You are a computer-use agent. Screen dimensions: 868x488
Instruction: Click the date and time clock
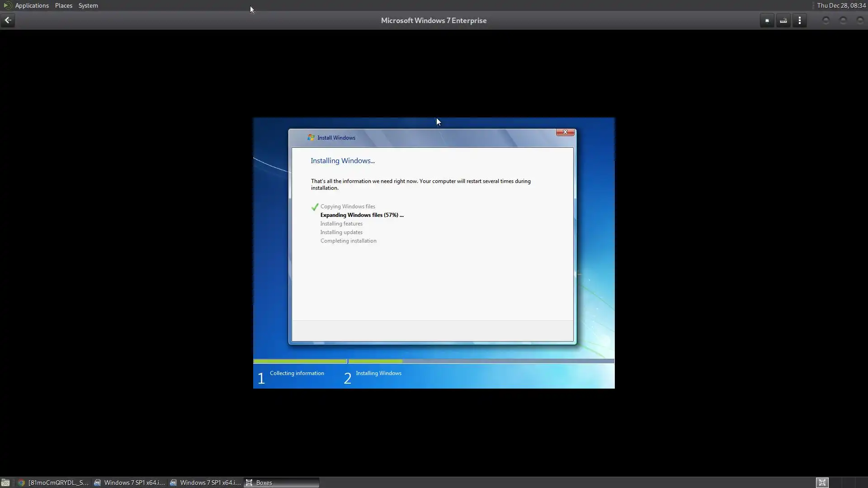click(841, 5)
